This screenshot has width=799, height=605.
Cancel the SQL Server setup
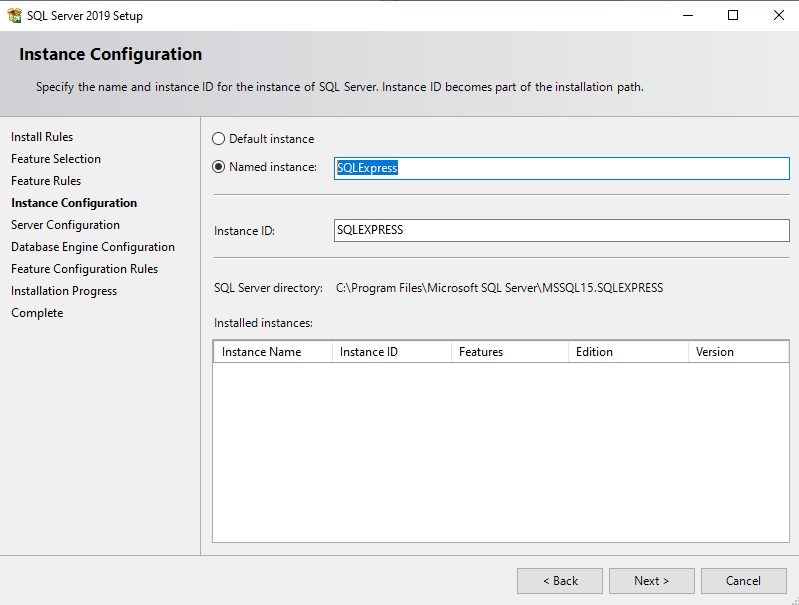[x=743, y=581]
